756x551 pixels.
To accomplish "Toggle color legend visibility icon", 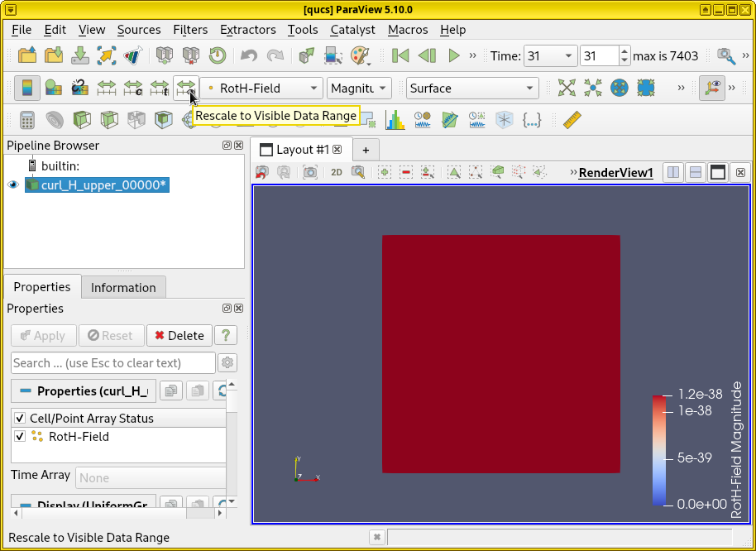I will pos(27,88).
